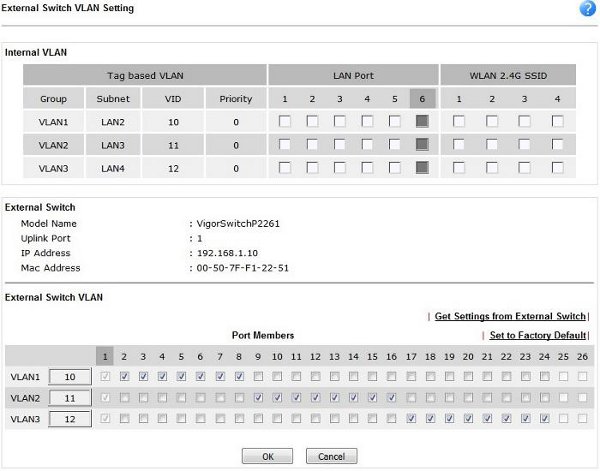Select the IP address 192.168.1.10
The height and width of the screenshot is (471, 600).
pyautogui.click(x=227, y=253)
